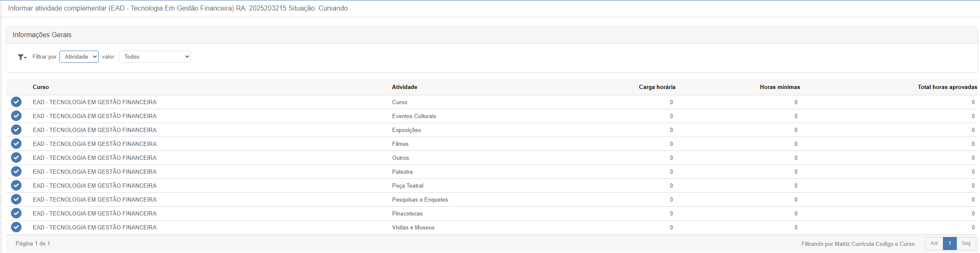Click check icon for Pesquisas e Enquetes
Viewport: 980px width, 253px height.
pos(16,199)
